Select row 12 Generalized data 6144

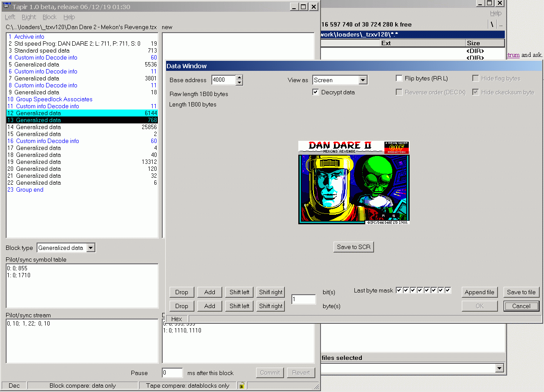pos(82,113)
